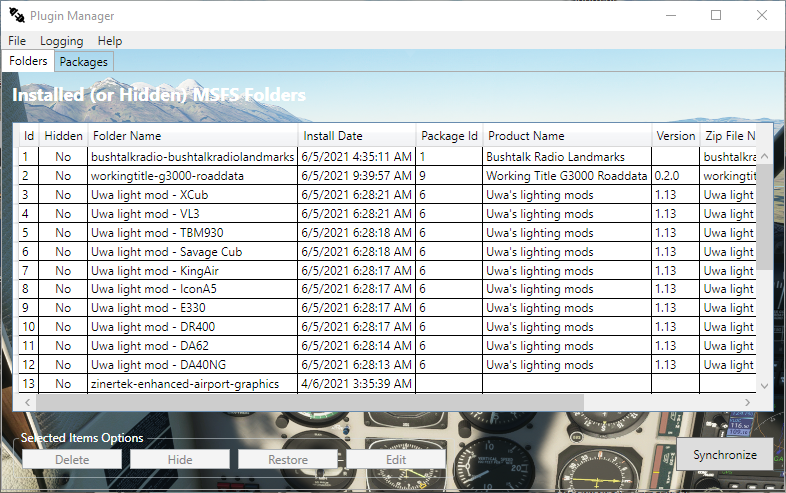Sort by the Hidden column header
Screen dimensions: 786x493
click(x=64, y=136)
